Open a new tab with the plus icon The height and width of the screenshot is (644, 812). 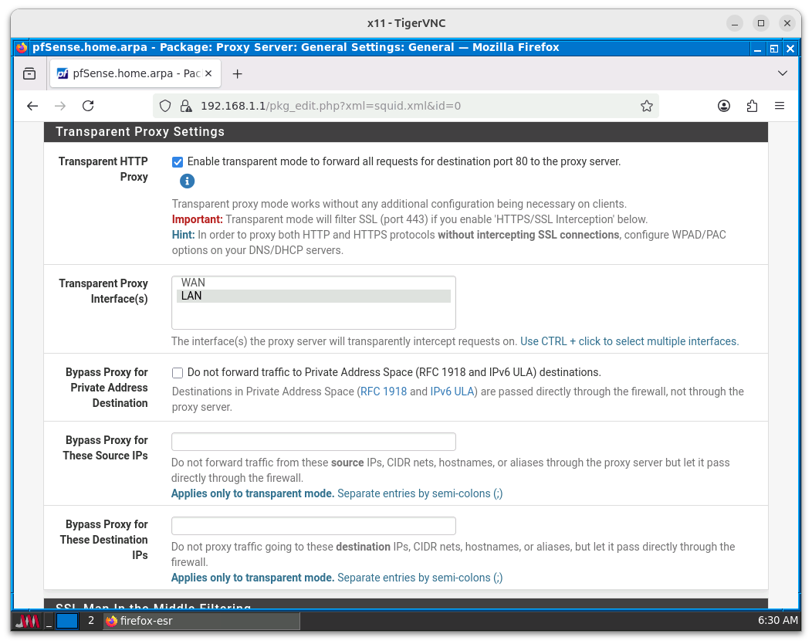[237, 74]
